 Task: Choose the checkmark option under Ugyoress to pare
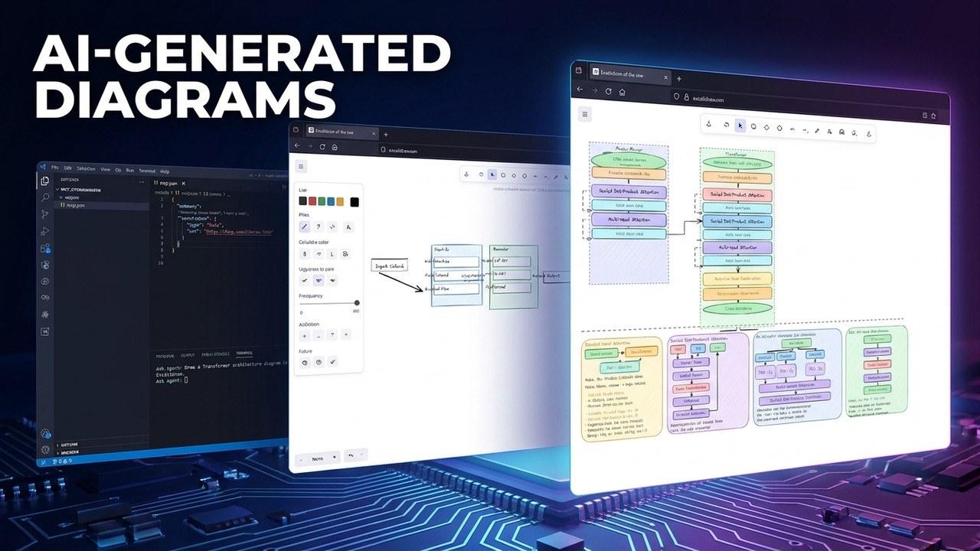tap(305, 280)
